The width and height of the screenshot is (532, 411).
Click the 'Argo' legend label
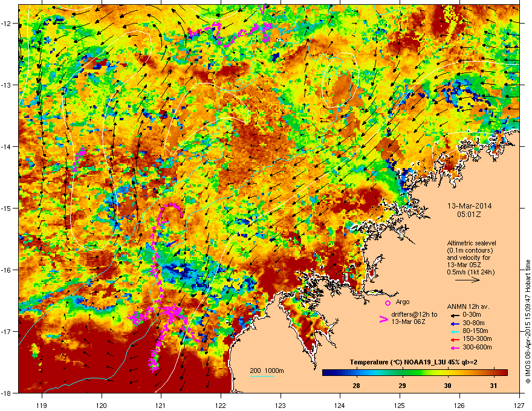click(403, 302)
